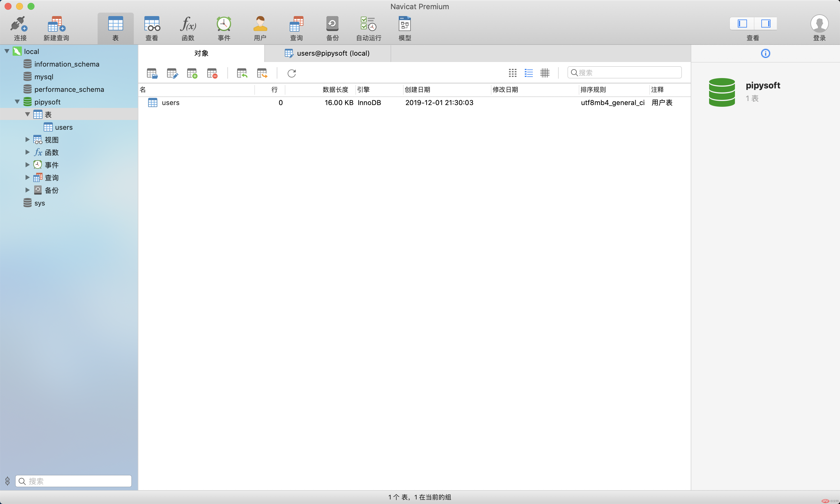Switch to the 对象 objects tab
This screenshot has width=840, height=504.
click(x=201, y=53)
